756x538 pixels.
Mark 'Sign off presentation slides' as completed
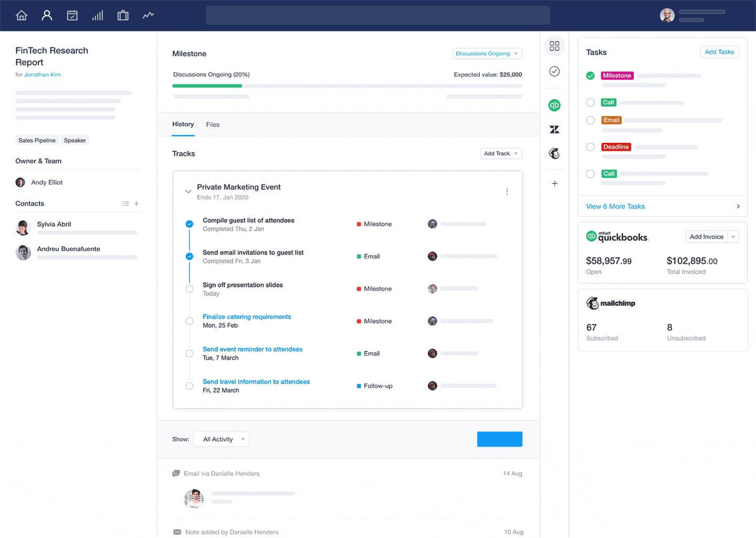tap(189, 288)
